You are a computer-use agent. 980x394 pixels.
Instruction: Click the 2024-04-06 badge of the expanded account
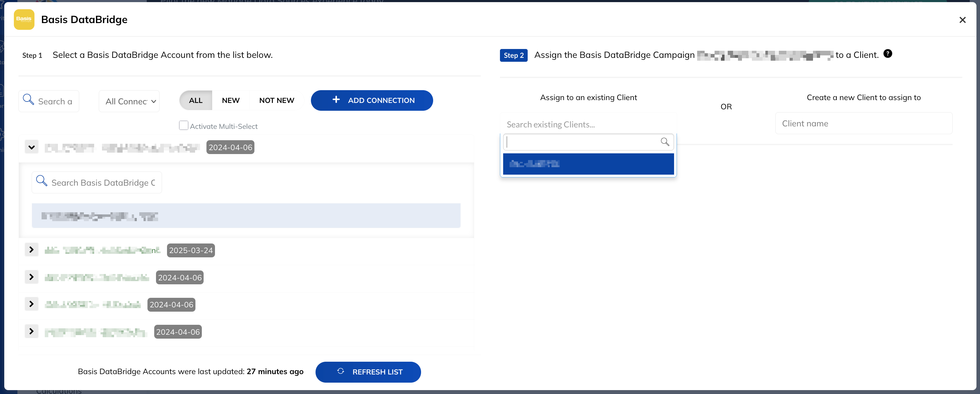(x=230, y=147)
